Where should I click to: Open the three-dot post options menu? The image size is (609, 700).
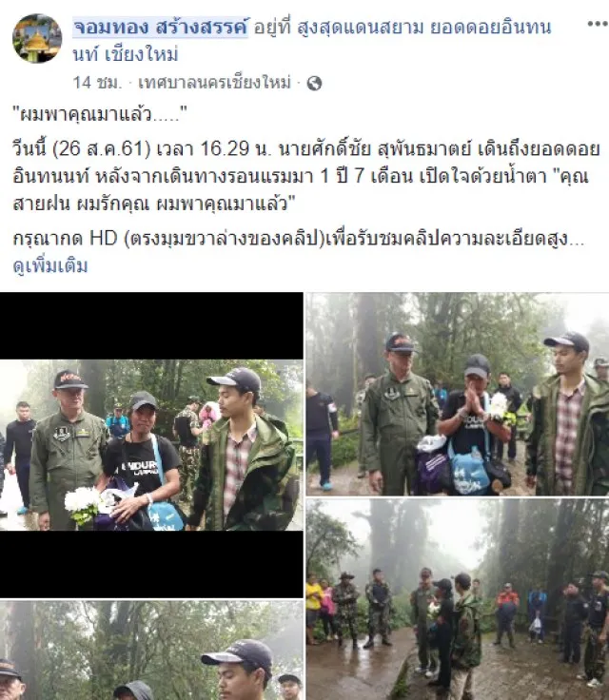597,25
